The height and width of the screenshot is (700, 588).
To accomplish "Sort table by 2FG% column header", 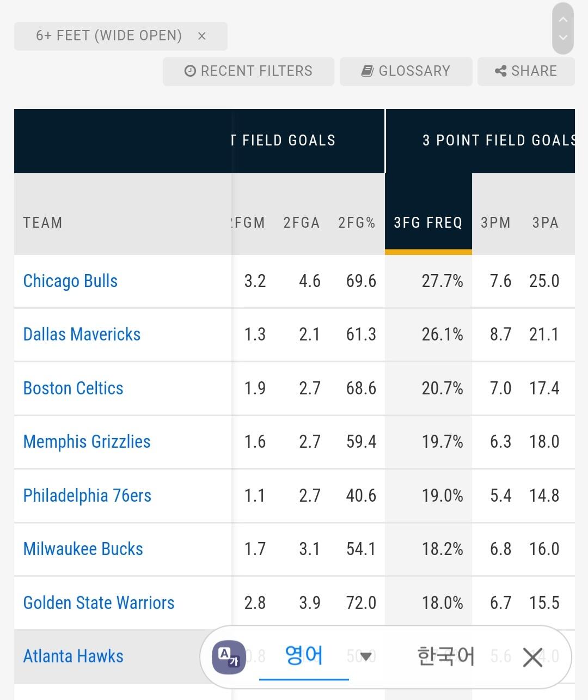I will (357, 222).
